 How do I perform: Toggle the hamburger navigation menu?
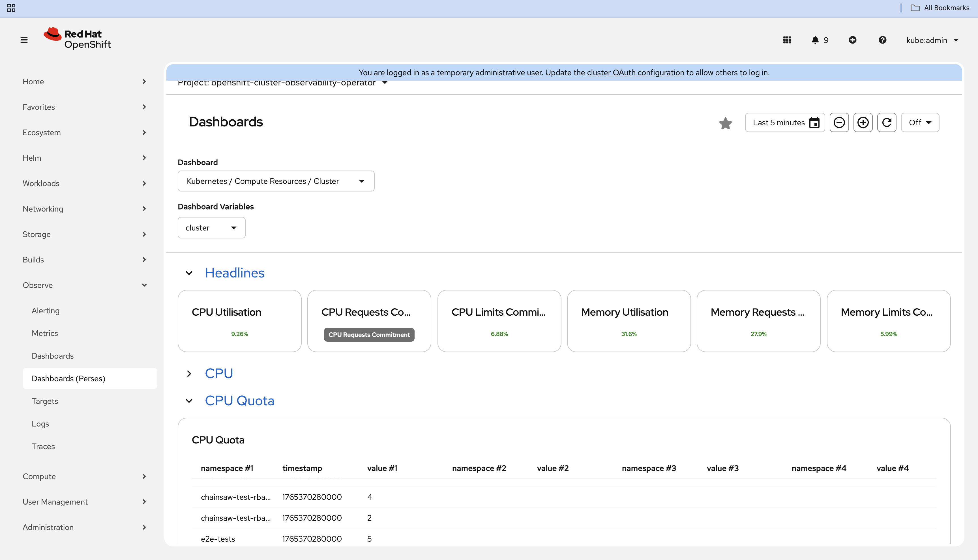coord(24,40)
